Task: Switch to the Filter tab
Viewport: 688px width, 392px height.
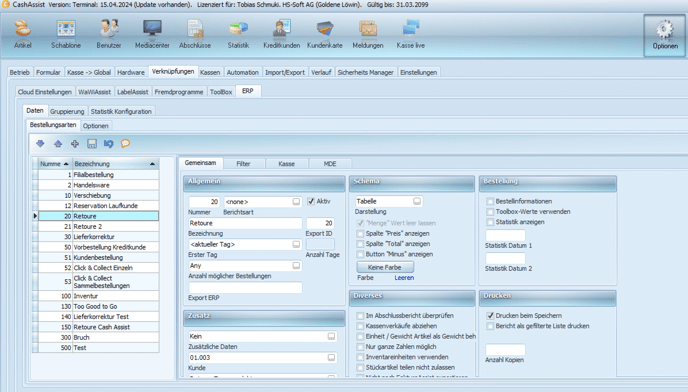Action: pos(244,164)
